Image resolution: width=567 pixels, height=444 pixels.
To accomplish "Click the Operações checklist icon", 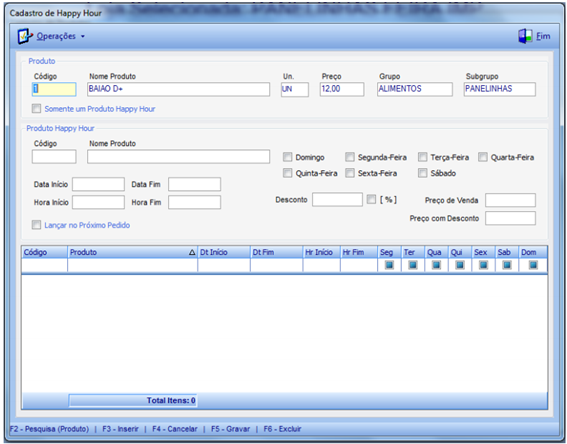I will [25, 36].
